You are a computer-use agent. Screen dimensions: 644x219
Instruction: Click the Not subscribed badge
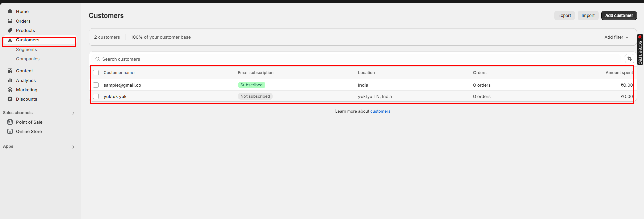pos(255,96)
